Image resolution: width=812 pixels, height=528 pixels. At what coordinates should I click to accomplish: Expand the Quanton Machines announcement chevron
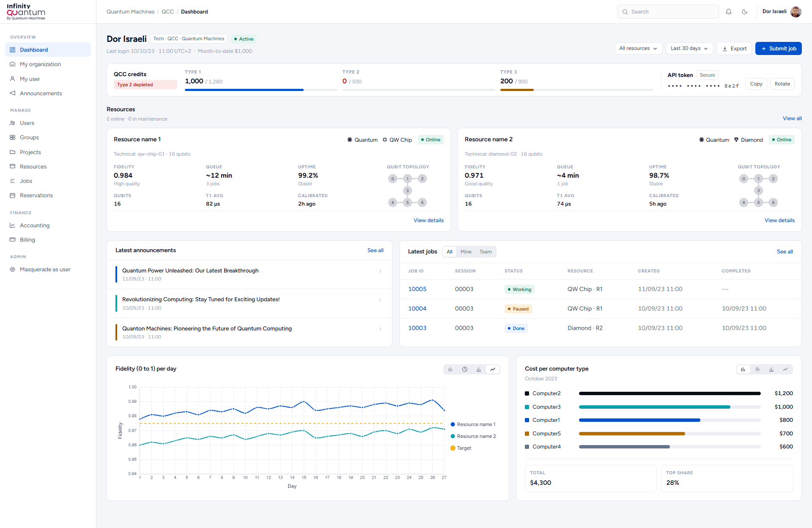380,329
